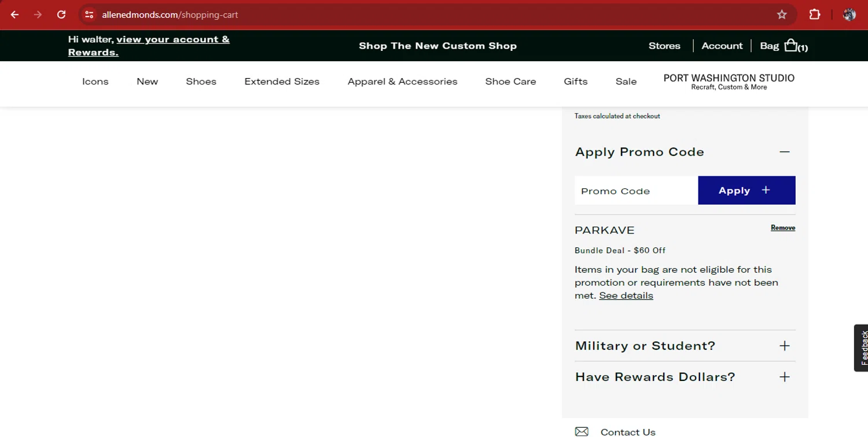Open the browser extensions puzzle icon
Screen dimensions: 868x437
tap(815, 14)
